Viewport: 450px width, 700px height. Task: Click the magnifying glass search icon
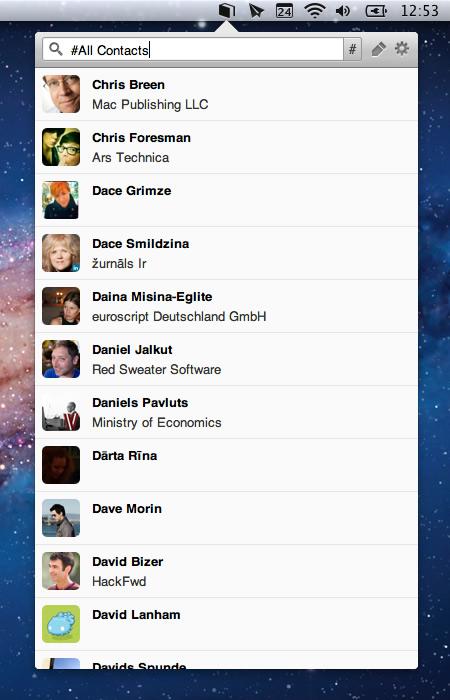coord(56,49)
